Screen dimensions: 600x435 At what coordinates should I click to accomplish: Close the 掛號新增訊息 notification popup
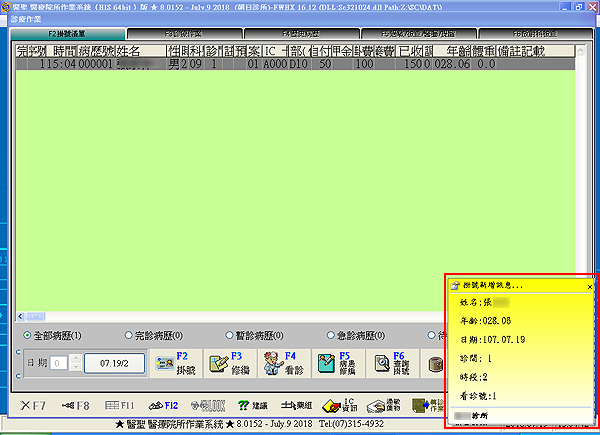tap(589, 286)
